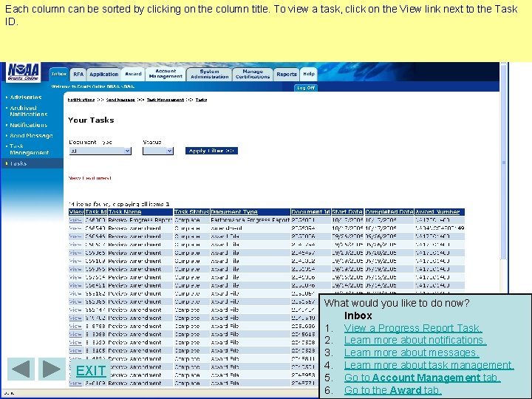This screenshot has height=399, width=532.
Task: Open the RFA tab
Action: [x=78, y=75]
